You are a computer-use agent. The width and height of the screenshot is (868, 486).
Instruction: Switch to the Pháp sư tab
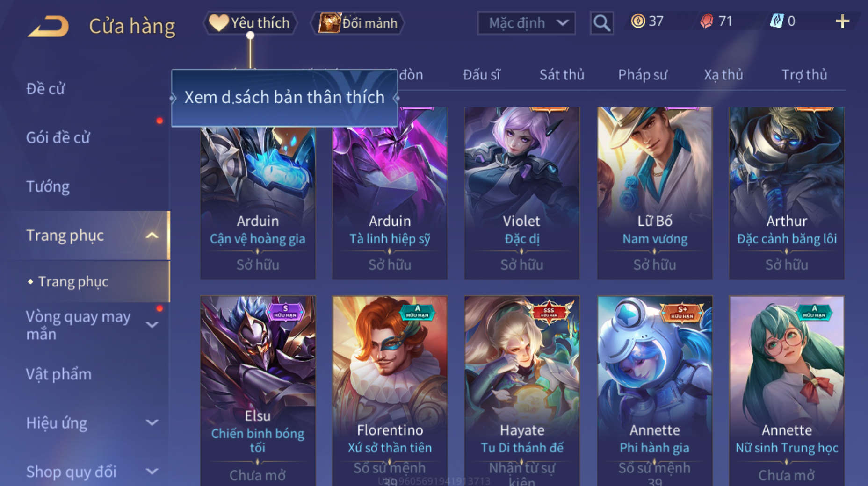tap(643, 75)
